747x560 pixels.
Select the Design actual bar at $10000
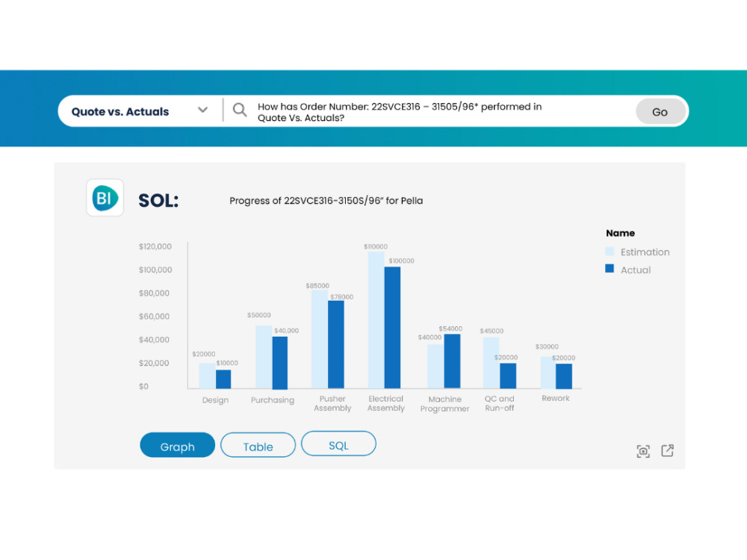pyautogui.click(x=223, y=379)
